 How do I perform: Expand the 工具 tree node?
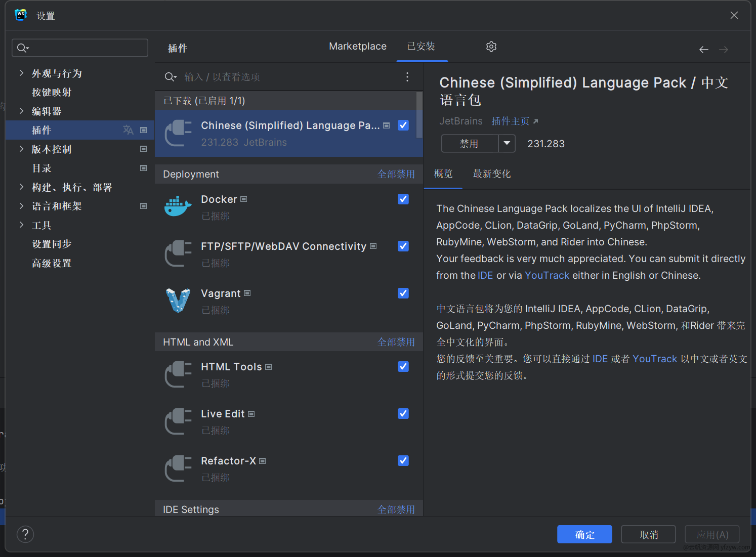[21, 225]
